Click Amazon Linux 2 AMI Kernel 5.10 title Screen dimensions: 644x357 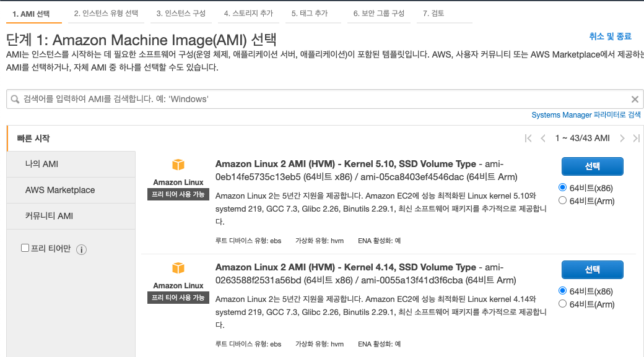(346, 164)
